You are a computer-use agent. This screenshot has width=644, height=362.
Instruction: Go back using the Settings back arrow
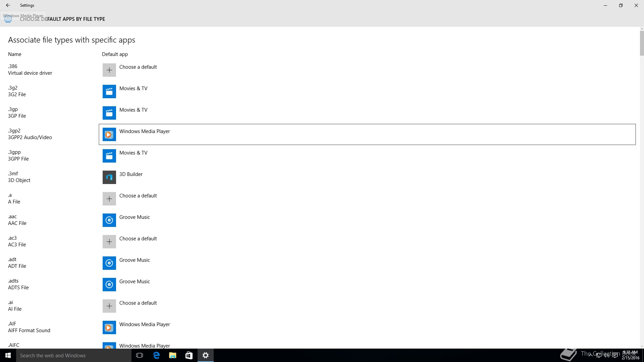click(8, 5)
